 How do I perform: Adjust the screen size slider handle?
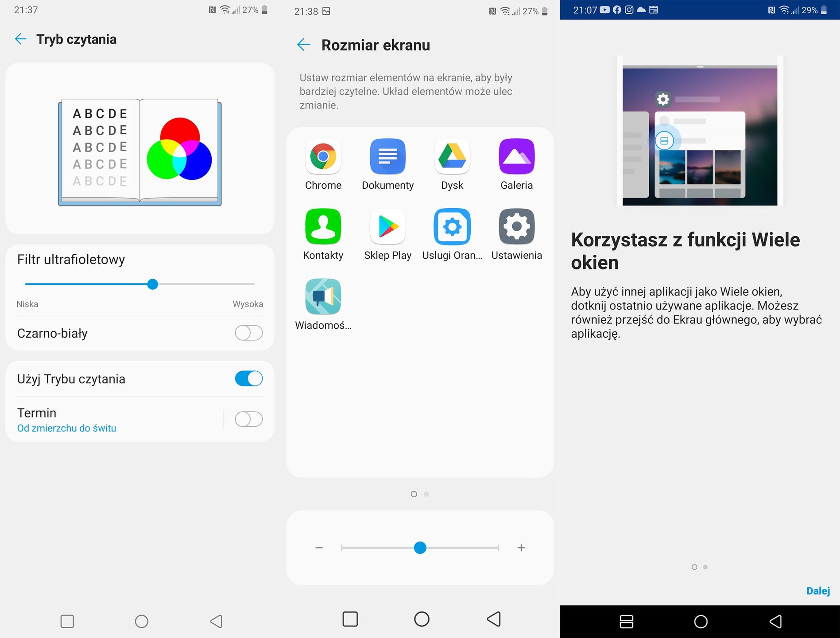(420, 548)
